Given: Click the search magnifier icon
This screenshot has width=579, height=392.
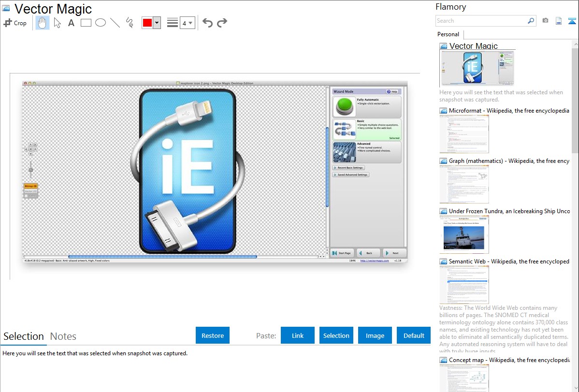Looking at the screenshot, I should [531, 21].
